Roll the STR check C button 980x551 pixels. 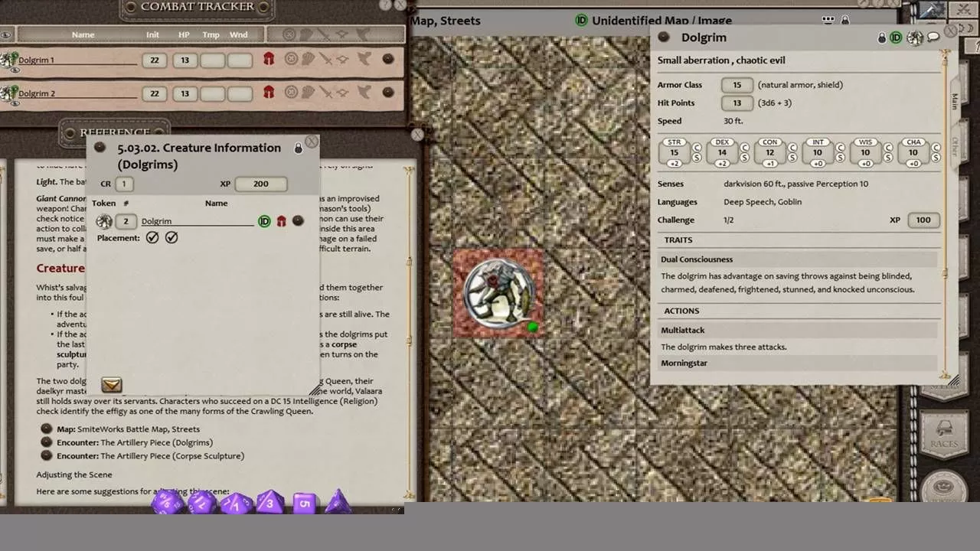(x=697, y=147)
